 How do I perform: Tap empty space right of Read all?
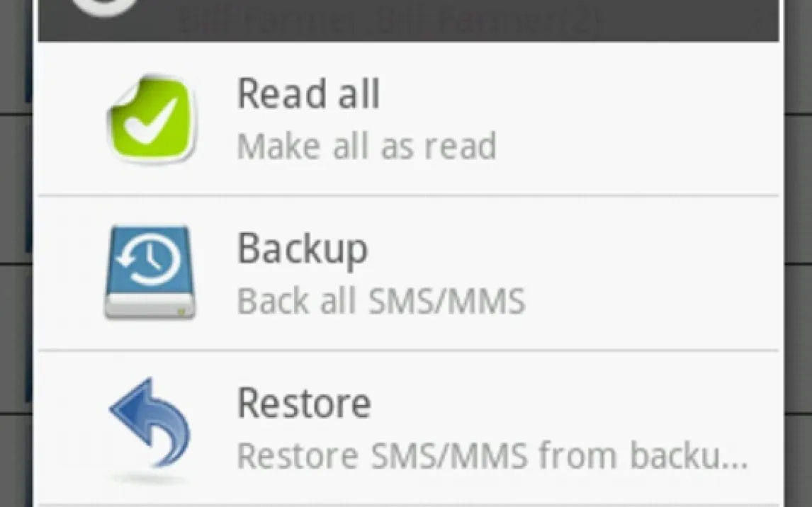pyautogui.click(x=580, y=94)
